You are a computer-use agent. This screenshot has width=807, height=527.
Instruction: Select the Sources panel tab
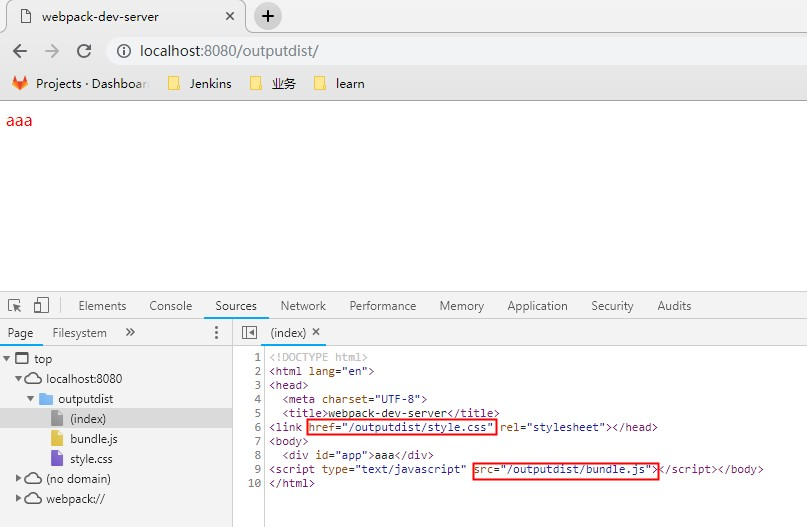pyautogui.click(x=236, y=306)
